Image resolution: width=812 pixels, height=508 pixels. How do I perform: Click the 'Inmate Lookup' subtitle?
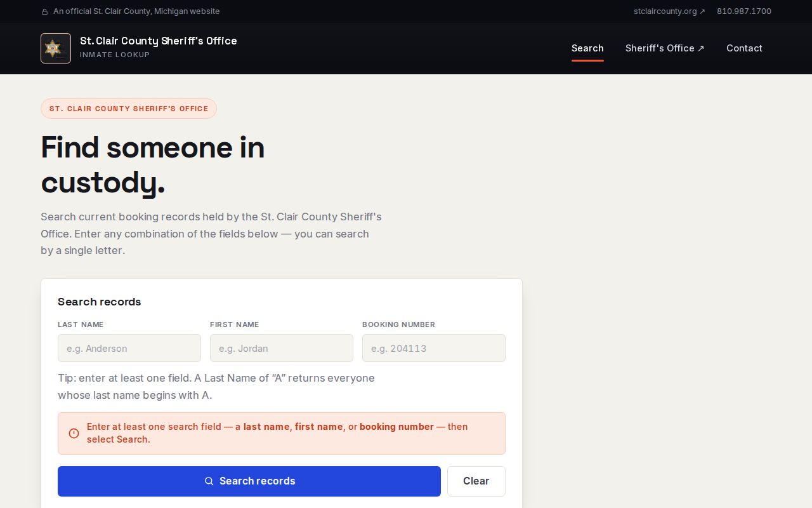pyautogui.click(x=115, y=55)
